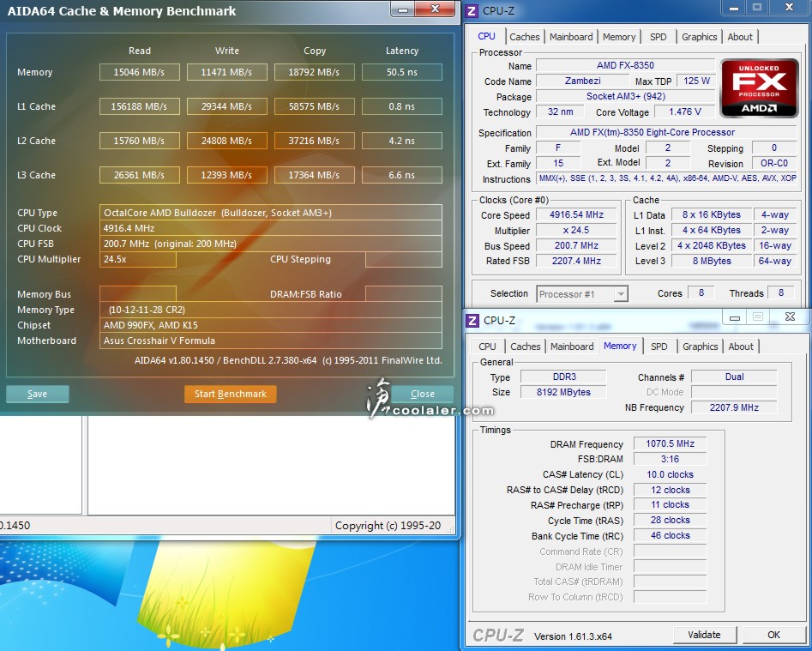This screenshot has width=812, height=651.
Task: Click Chipset field AMD 990FX, AMD K15
Action: point(271,325)
